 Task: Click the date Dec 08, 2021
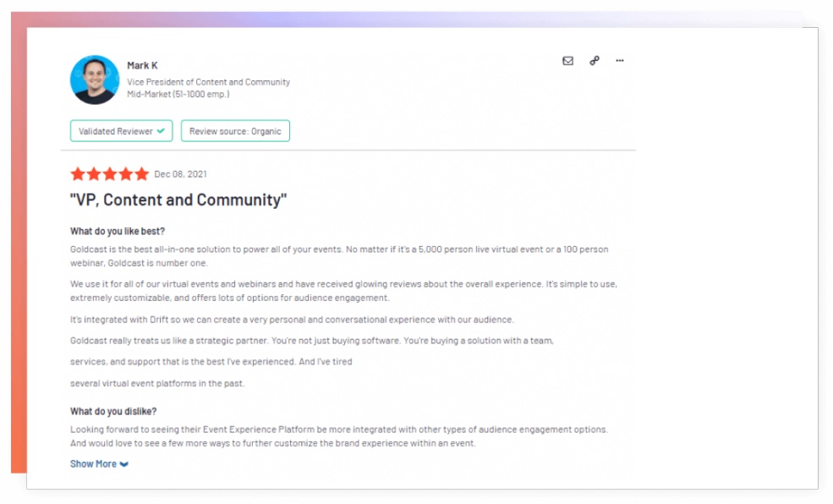click(180, 173)
